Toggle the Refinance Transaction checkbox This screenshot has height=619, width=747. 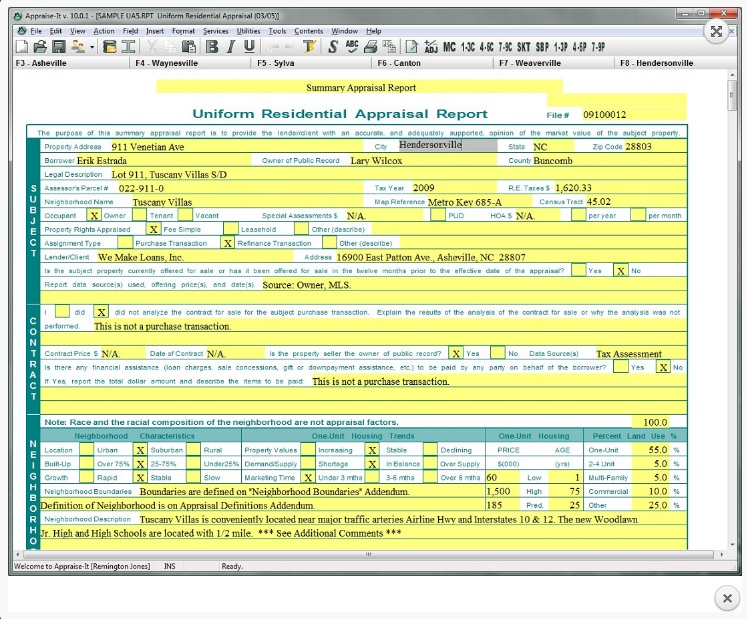coord(228,243)
